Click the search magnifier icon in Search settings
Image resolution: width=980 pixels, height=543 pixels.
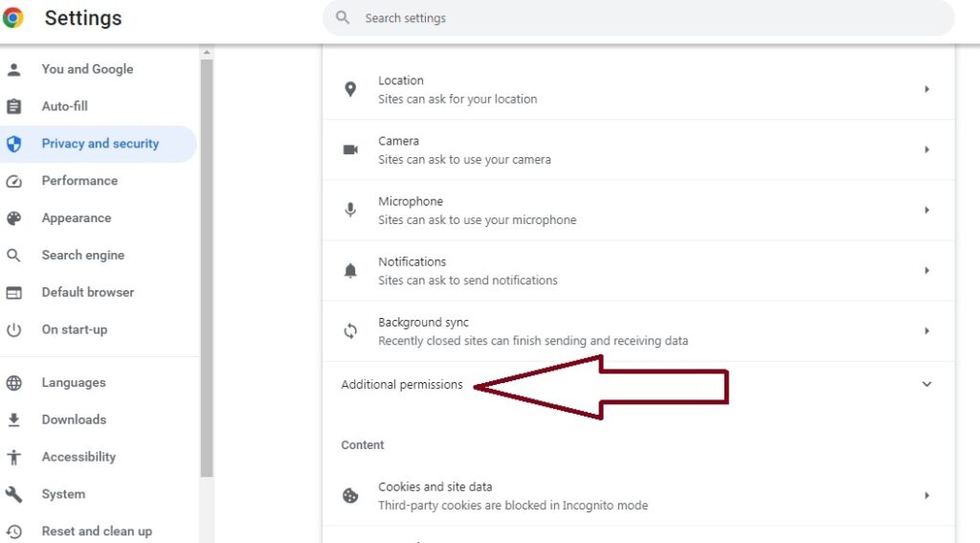[343, 17]
